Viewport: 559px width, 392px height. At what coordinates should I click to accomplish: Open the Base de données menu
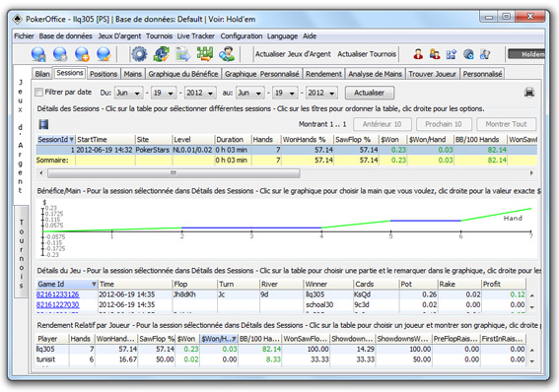(66, 36)
